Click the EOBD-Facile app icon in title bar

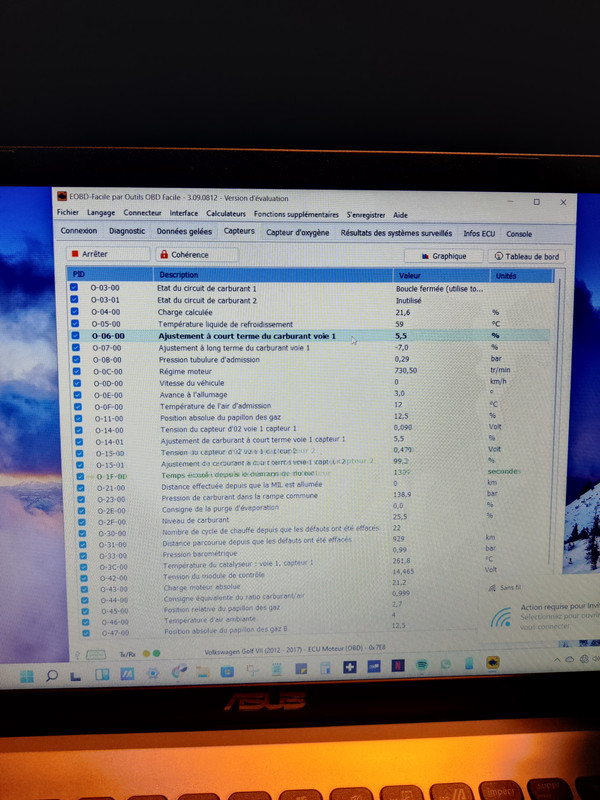tap(62, 196)
